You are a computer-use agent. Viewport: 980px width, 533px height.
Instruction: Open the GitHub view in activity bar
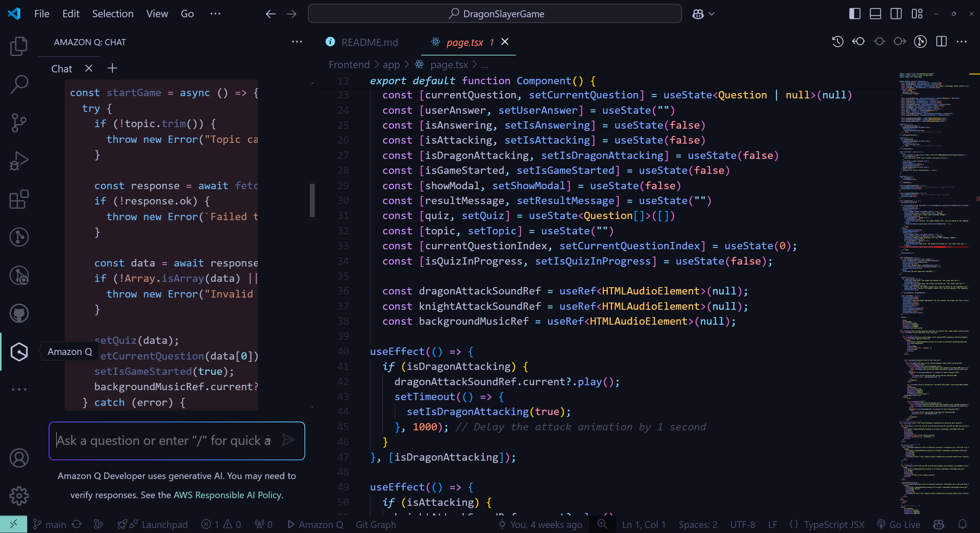tap(19, 313)
